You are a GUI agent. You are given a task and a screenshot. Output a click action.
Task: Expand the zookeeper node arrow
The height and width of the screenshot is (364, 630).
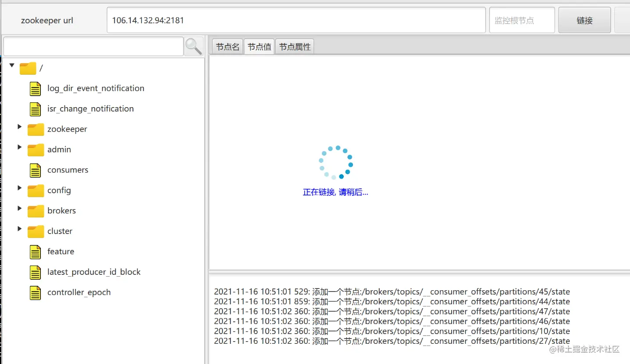tap(19, 126)
